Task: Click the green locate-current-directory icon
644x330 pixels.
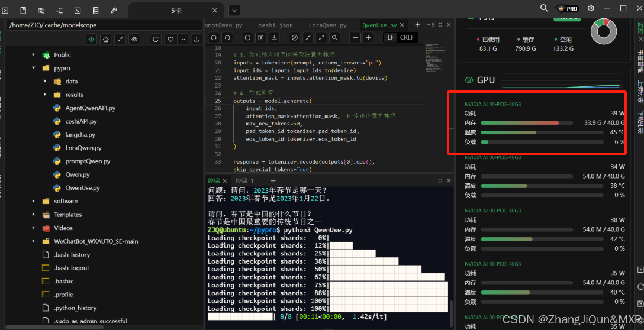Action: point(92,40)
